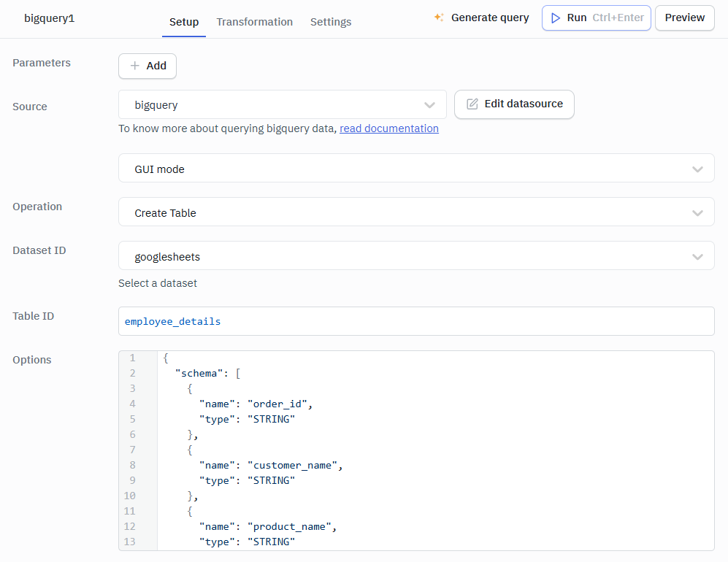Click chevron arrow of Source dropdown
The height and width of the screenshot is (562, 728).
[429, 105]
